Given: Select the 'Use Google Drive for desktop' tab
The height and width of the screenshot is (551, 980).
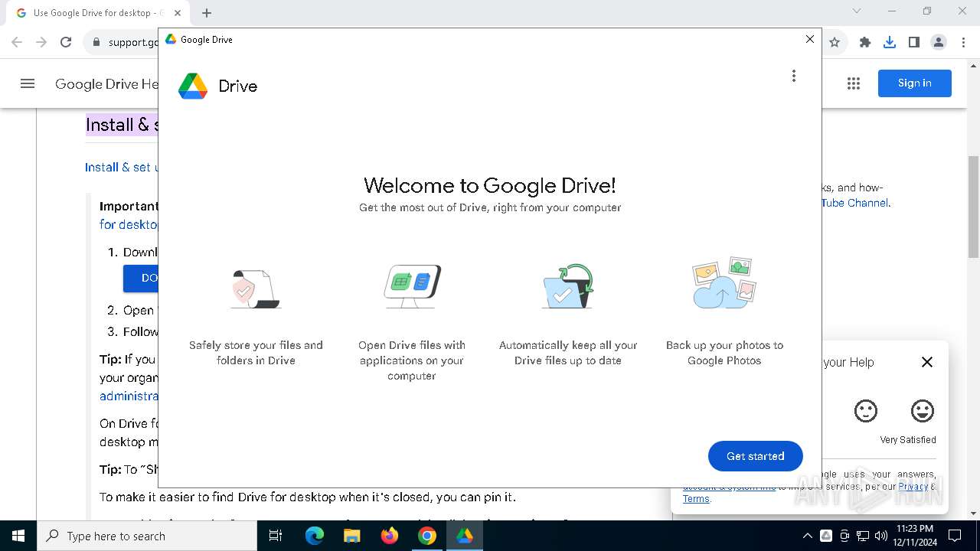Looking at the screenshot, I should click(97, 13).
